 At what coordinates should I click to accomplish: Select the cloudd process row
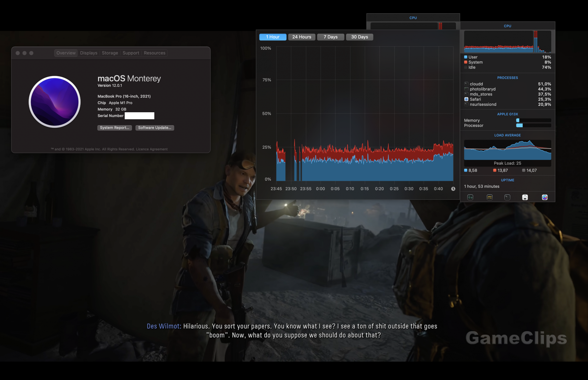click(507, 84)
